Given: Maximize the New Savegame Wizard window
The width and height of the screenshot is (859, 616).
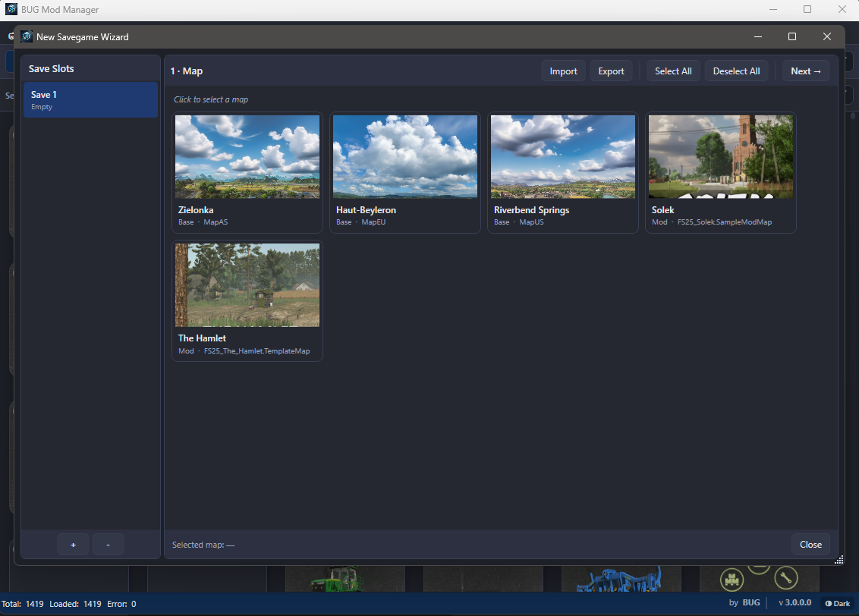Looking at the screenshot, I should click(791, 36).
